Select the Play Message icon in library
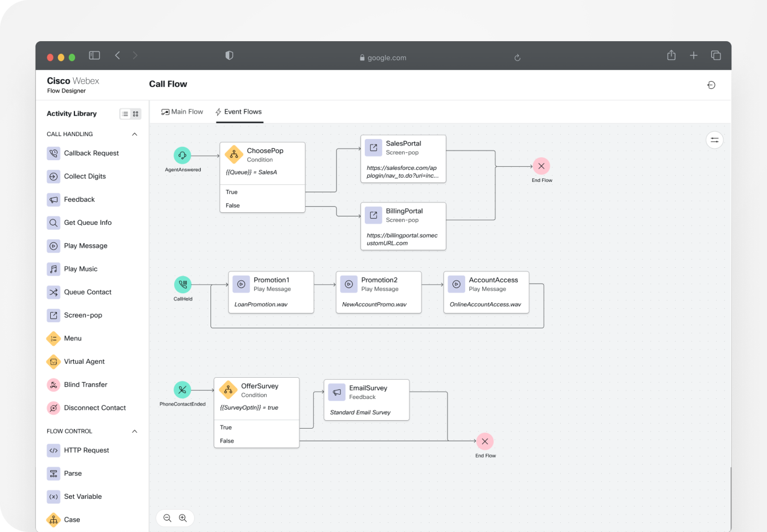Screen dimensions: 767x532 53,246
